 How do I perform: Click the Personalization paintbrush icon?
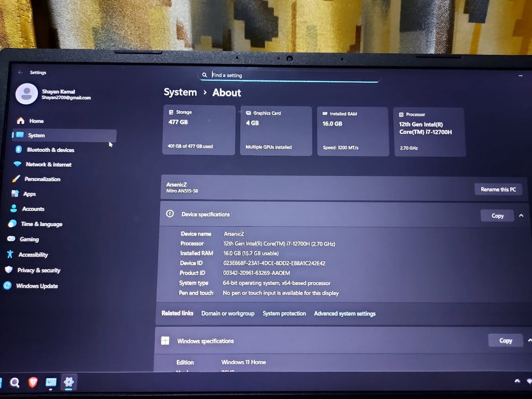(16, 179)
